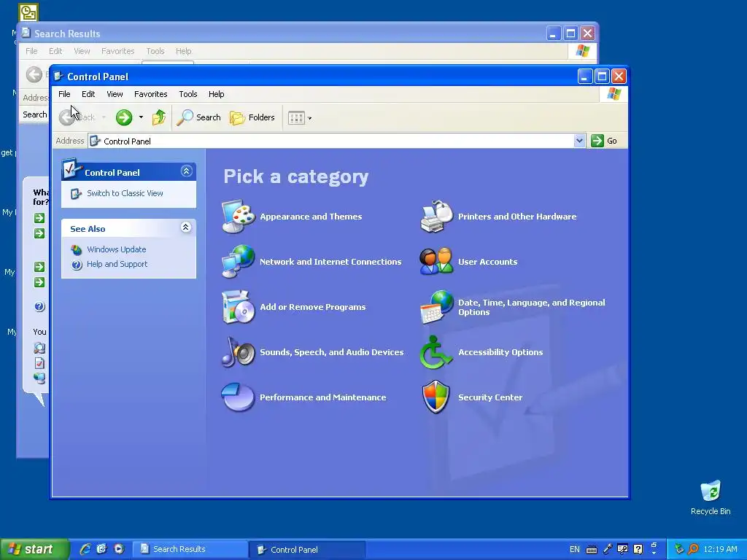The height and width of the screenshot is (560, 747).
Task: Open the language bar options arrow
Action: click(654, 553)
